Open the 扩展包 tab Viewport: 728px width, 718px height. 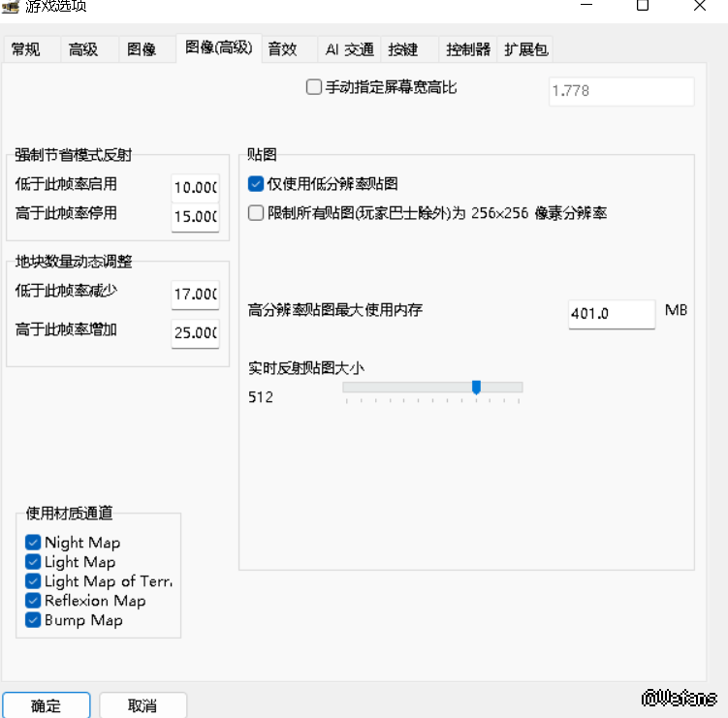pyautogui.click(x=526, y=49)
